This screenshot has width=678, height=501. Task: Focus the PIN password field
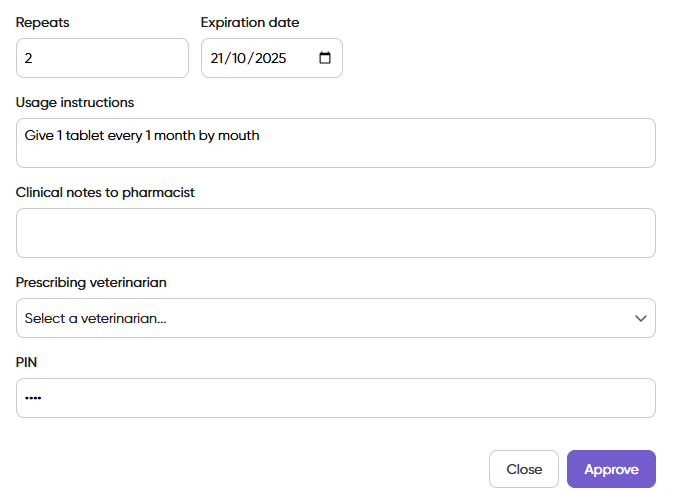[336, 398]
